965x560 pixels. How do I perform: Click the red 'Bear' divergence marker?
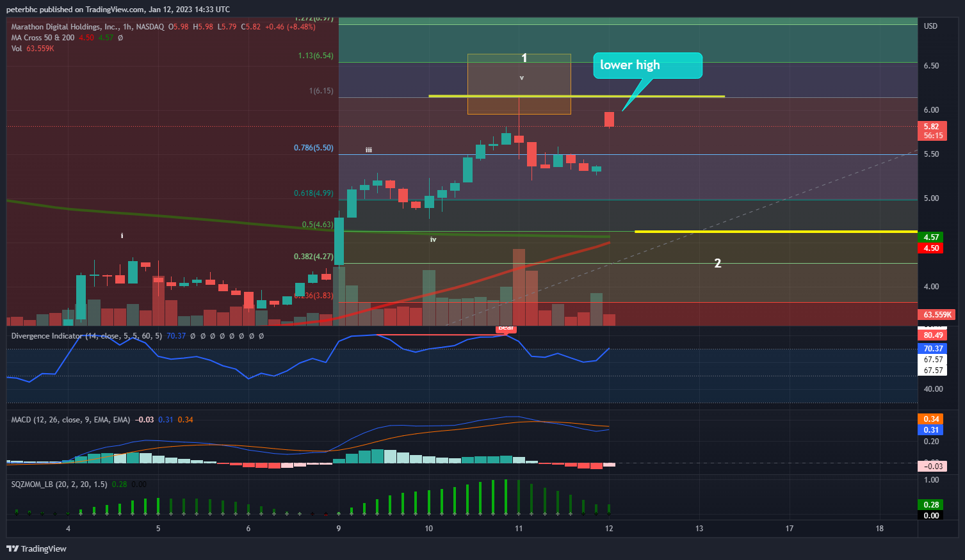[x=506, y=328]
